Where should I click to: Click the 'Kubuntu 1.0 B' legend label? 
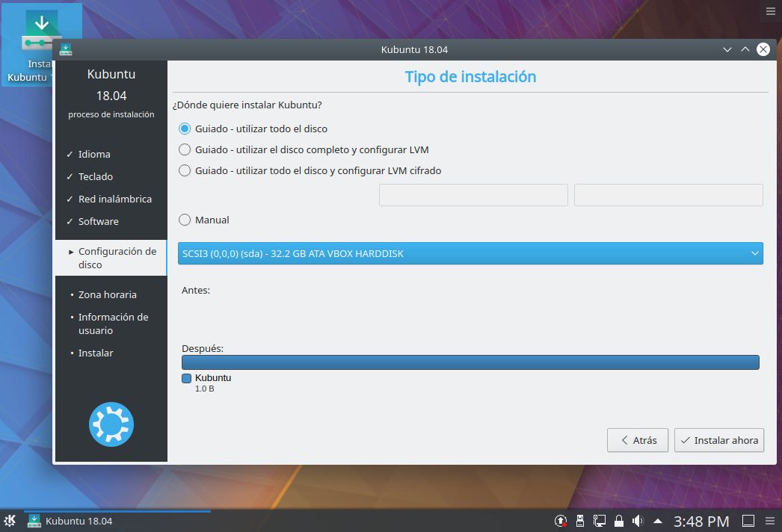click(213, 383)
